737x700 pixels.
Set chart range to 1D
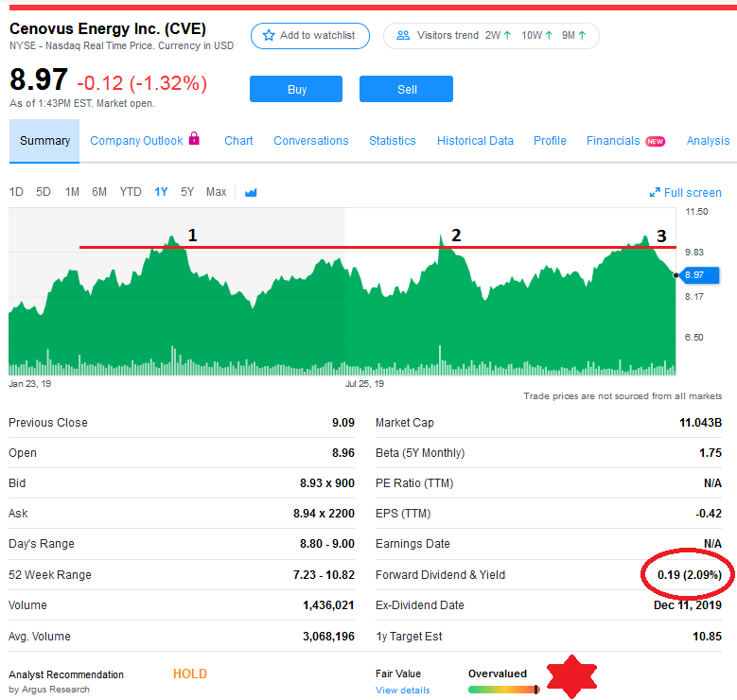click(16, 192)
